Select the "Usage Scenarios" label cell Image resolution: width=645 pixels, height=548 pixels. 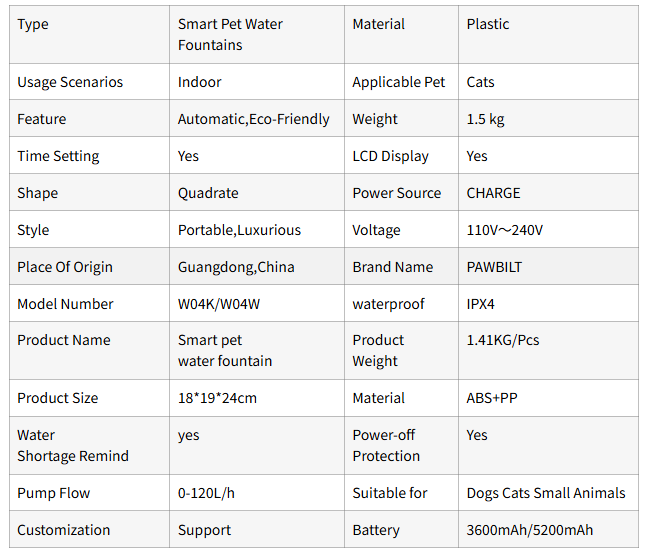69,82
